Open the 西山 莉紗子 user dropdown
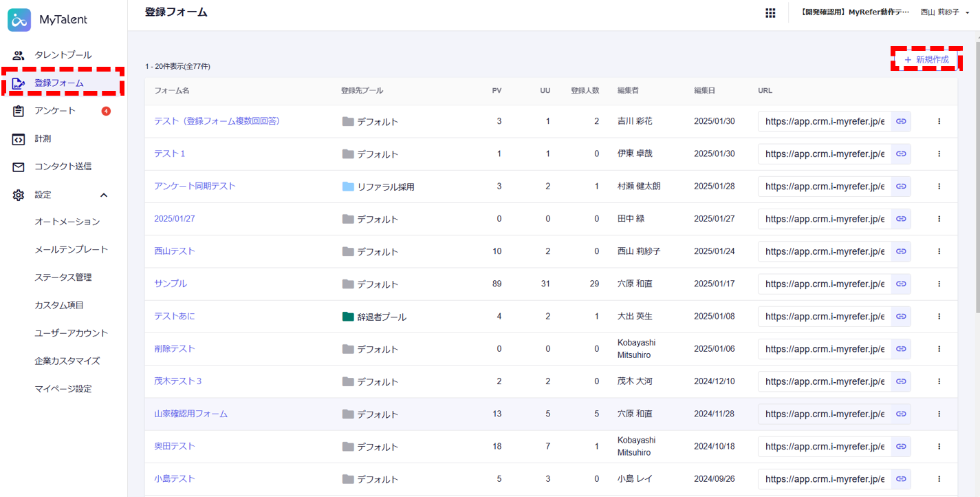This screenshot has width=980, height=497. coord(944,12)
